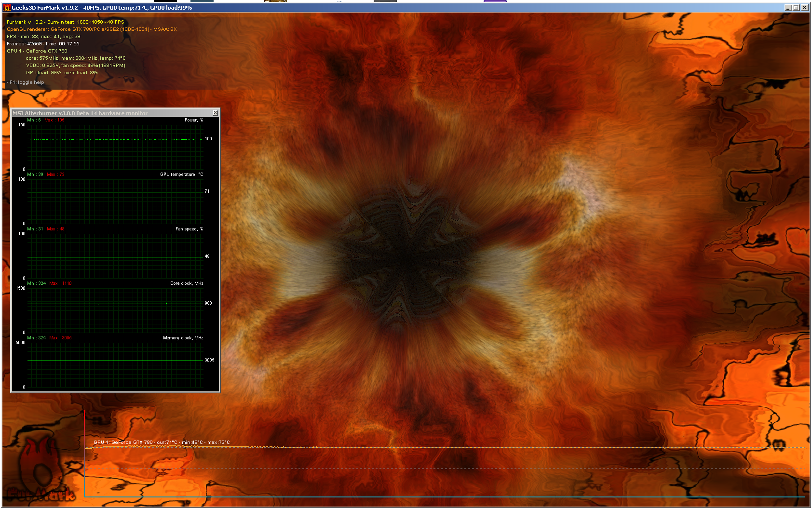Click the MSI Afterburner hardware monitor title bar
Image resolution: width=812 pixels, height=509 pixels.
tap(115, 113)
